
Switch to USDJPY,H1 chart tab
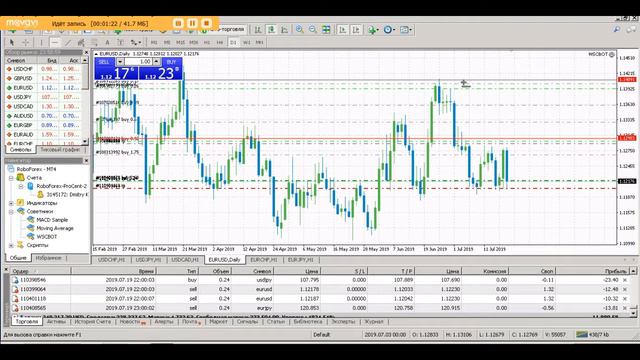(x=148, y=260)
